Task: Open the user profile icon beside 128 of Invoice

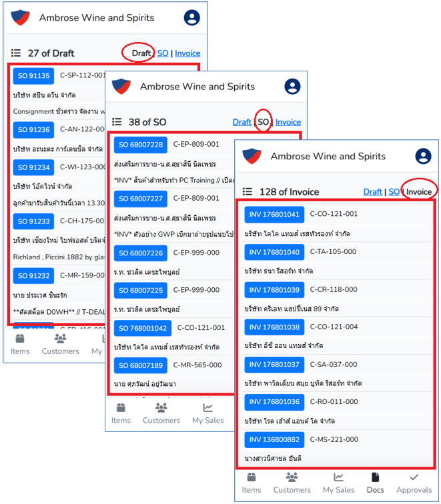Action: click(x=423, y=156)
